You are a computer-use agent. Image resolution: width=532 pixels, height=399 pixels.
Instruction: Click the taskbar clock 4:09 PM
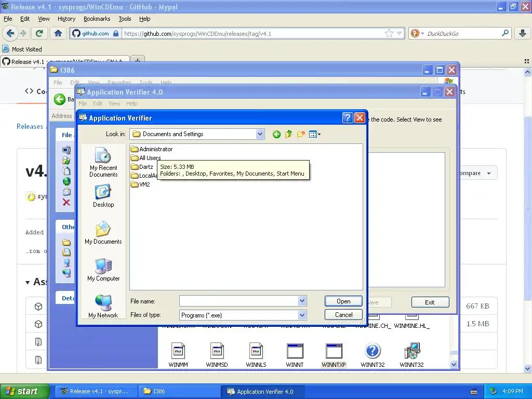[513, 391]
